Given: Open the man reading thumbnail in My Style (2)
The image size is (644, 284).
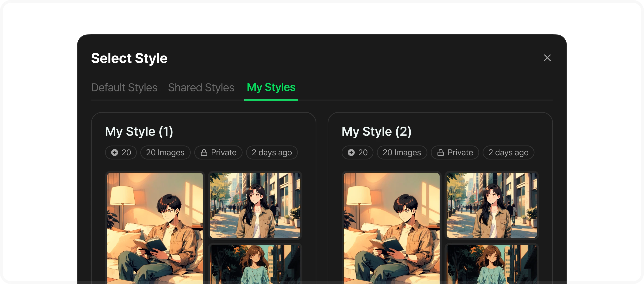Looking at the screenshot, I should [392, 228].
